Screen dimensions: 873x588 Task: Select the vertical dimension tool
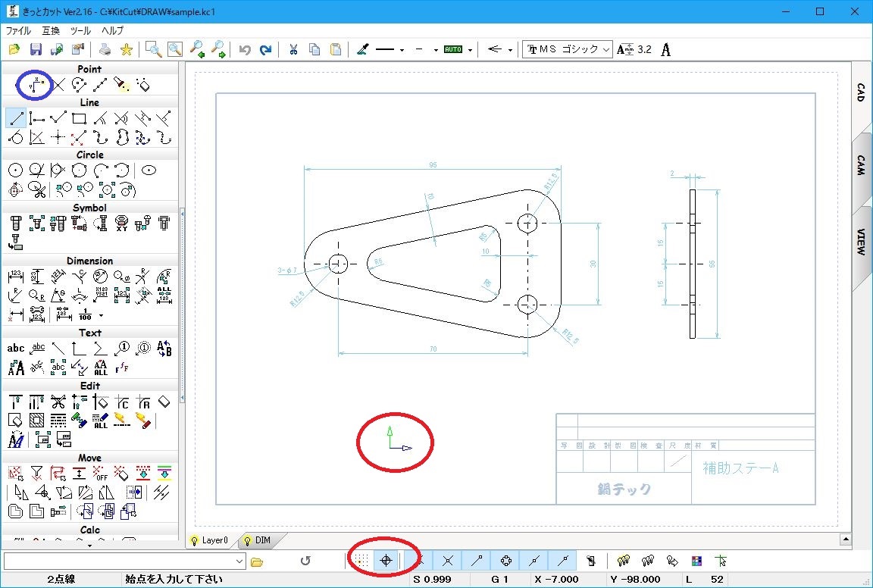pos(36,276)
